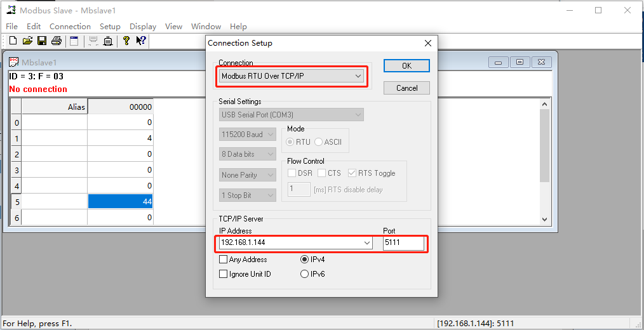This screenshot has height=330, width=644.
Task: Click the Print toolbar icon
Action: click(x=57, y=41)
